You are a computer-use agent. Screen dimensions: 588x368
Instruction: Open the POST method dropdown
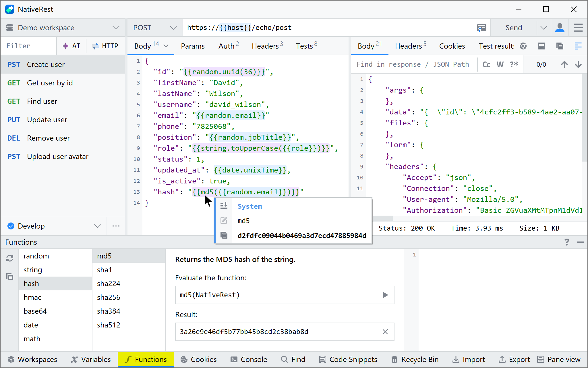(x=173, y=28)
